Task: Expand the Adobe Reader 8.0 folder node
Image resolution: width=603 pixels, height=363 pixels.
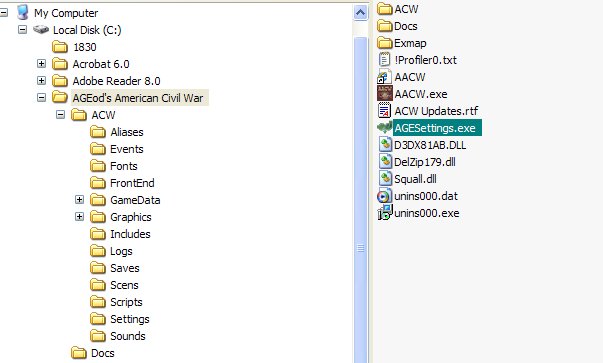Action: point(41,81)
